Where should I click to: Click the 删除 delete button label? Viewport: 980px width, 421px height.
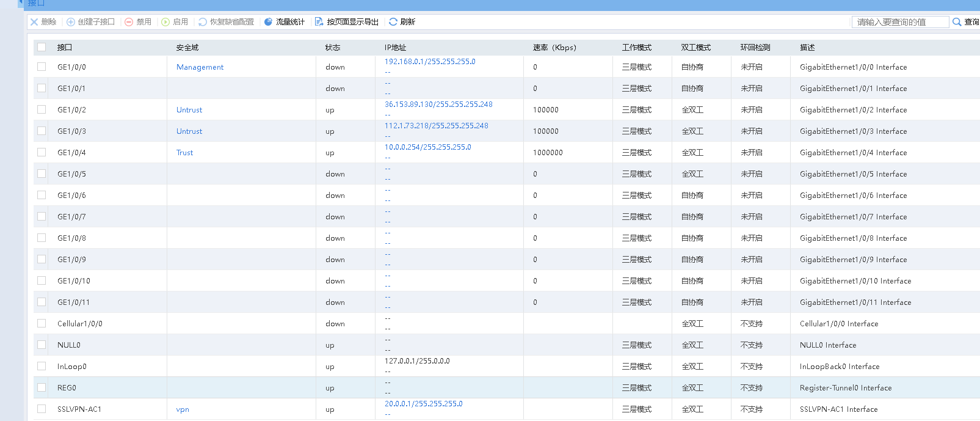tap(49, 22)
